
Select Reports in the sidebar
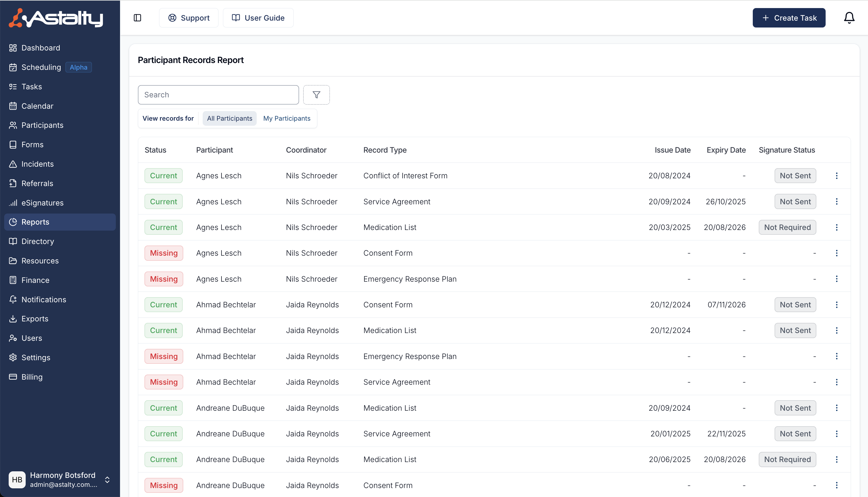(x=60, y=222)
